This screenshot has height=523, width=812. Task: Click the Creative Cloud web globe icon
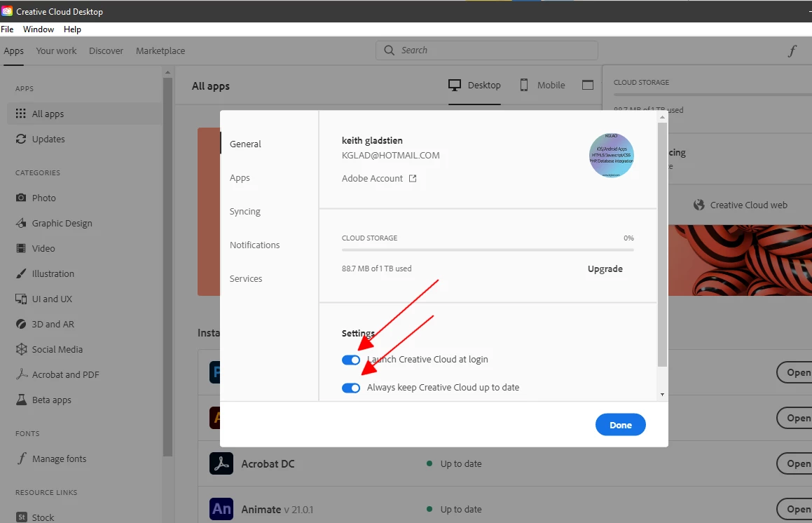coord(699,205)
